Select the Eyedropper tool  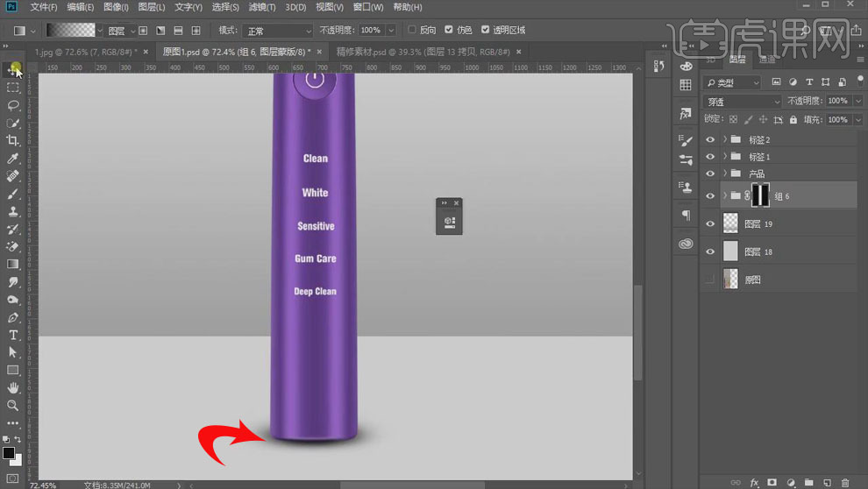(13, 159)
